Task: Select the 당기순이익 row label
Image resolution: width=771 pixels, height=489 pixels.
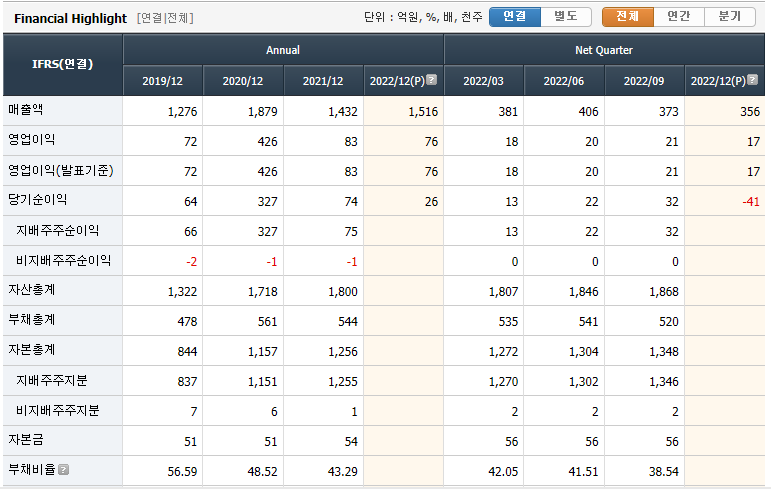Action: [x=37, y=200]
